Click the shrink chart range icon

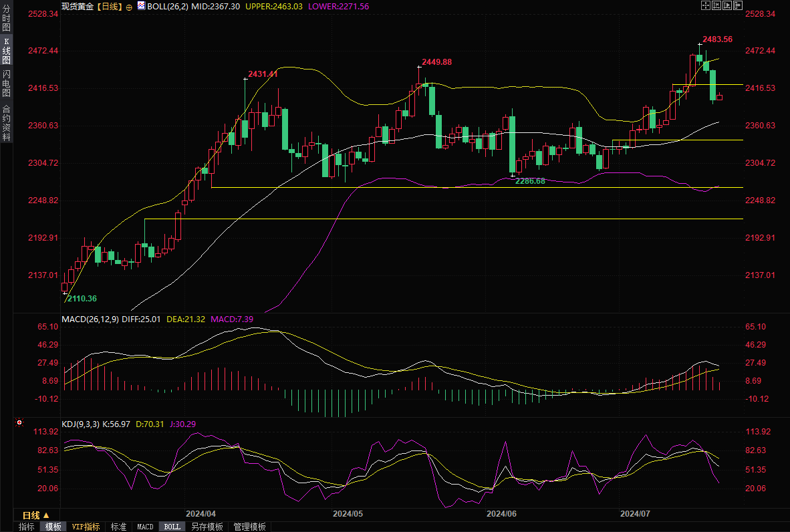716,5
